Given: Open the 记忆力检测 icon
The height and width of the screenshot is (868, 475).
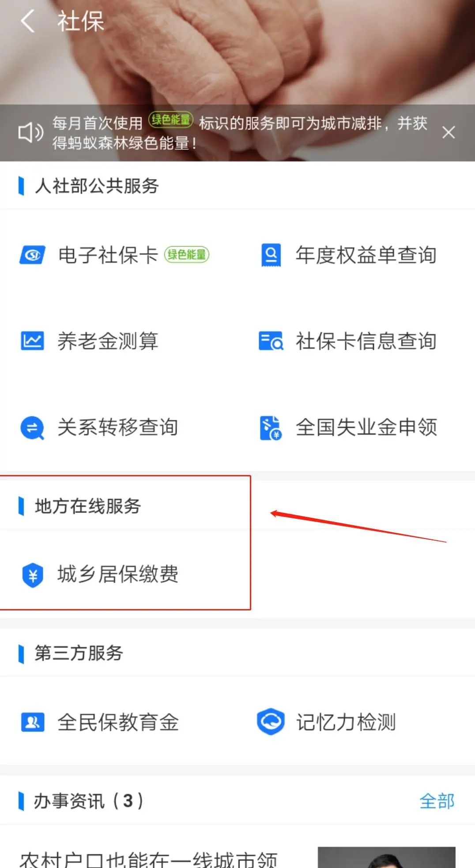Looking at the screenshot, I should click(x=271, y=722).
